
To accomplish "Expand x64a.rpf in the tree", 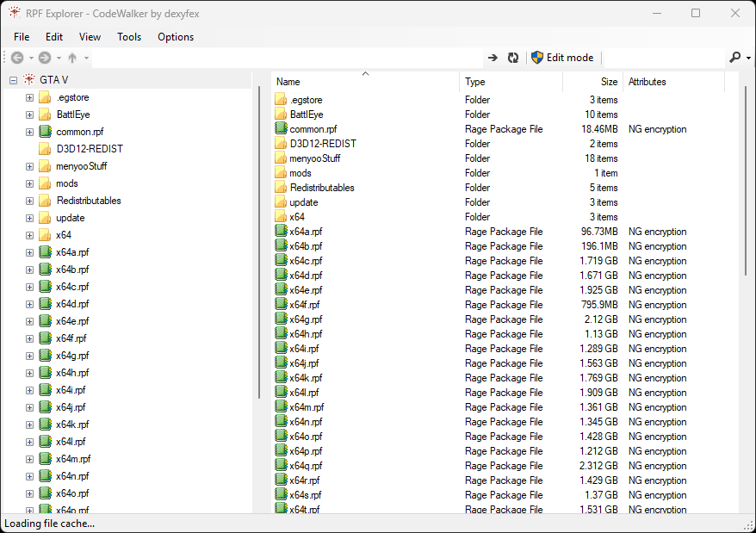I will point(29,253).
